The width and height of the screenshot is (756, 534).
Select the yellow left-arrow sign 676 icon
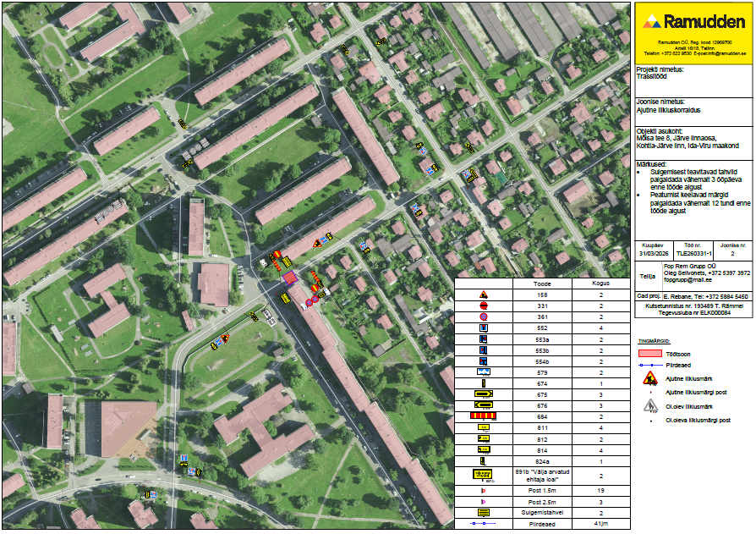point(484,405)
